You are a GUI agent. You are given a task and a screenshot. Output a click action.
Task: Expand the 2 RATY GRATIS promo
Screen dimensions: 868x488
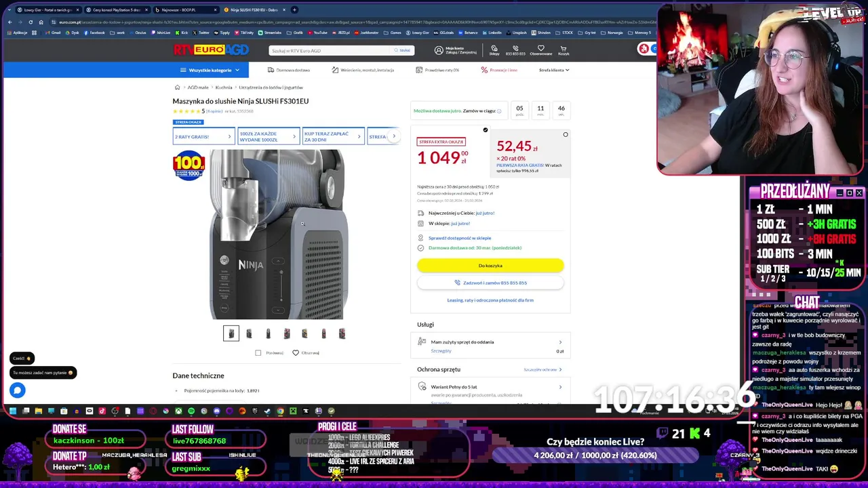click(x=203, y=137)
